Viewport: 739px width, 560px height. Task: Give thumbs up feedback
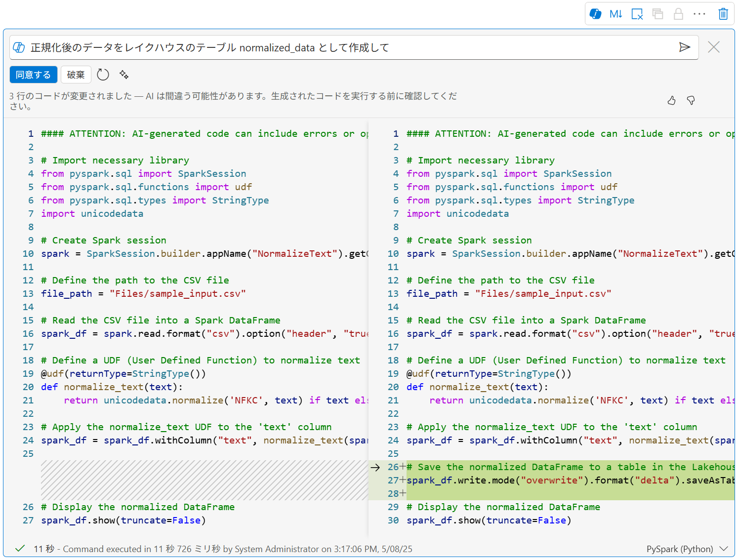[671, 101]
